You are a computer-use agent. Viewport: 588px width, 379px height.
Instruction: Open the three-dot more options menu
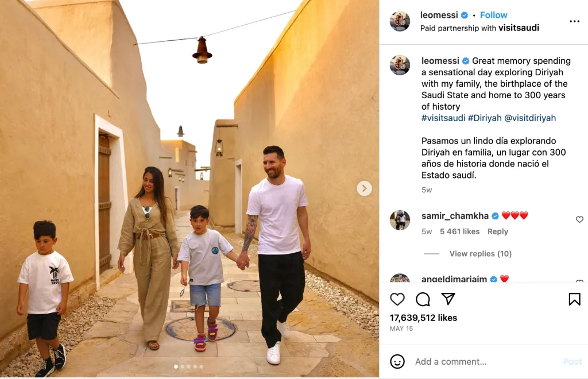574,21
